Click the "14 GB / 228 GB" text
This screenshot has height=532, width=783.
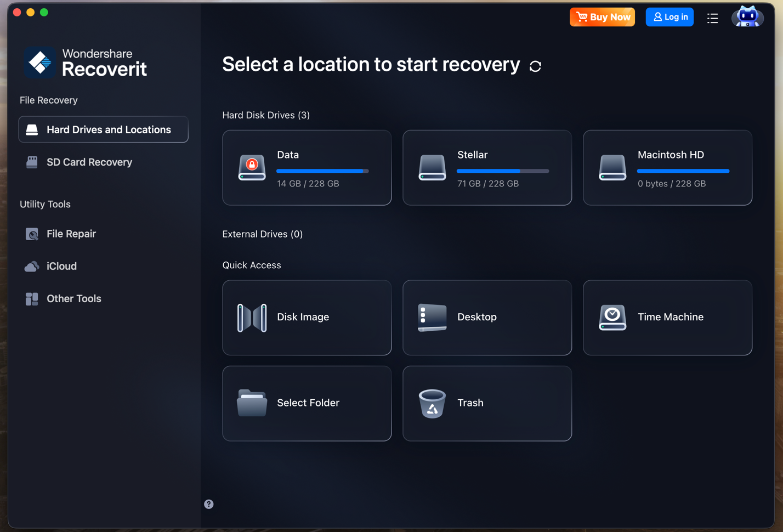click(x=308, y=184)
